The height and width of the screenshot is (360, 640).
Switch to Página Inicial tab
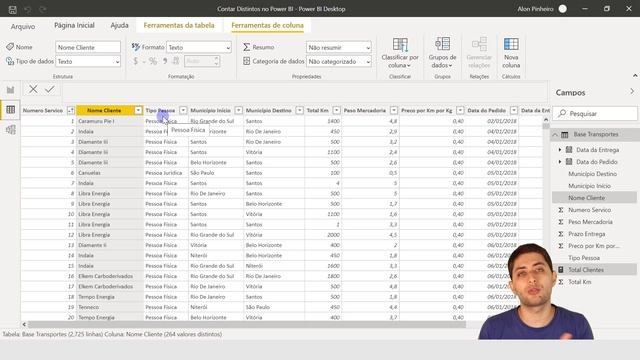coord(74,25)
